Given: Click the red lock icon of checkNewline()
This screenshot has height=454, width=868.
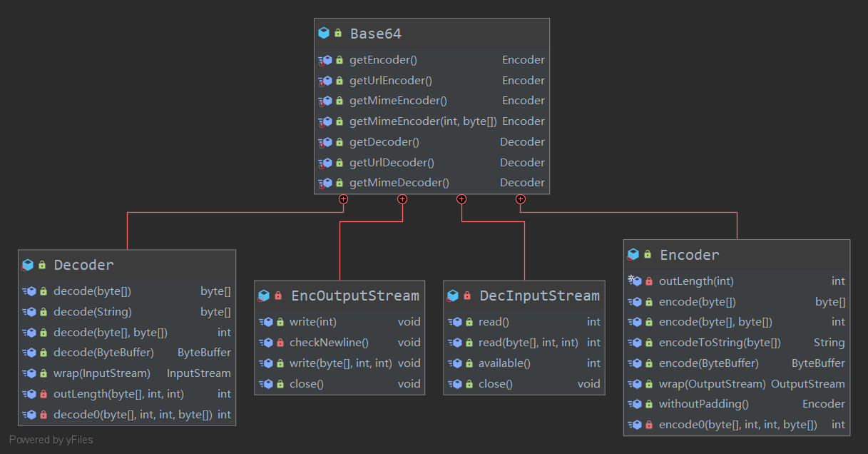Looking at the screenshot, I should tap(280, 343).
